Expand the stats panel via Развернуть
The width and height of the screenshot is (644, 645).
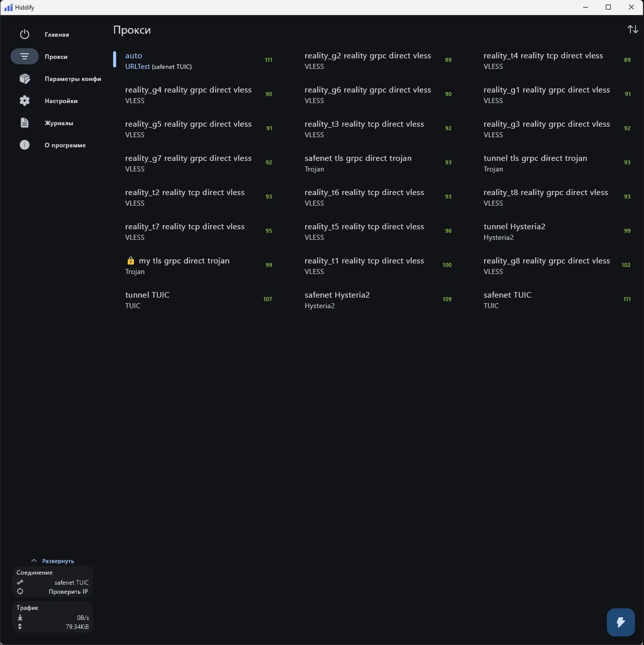tap(58, 561)
